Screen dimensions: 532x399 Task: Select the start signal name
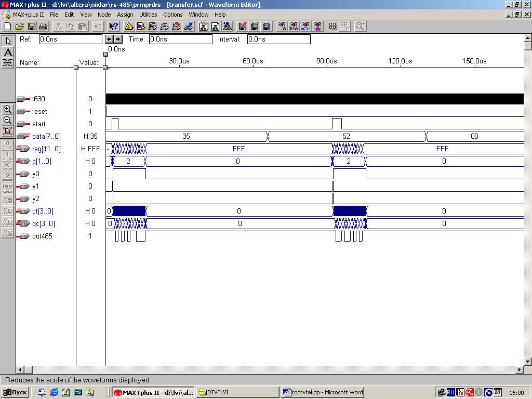[x=38, y=124]
